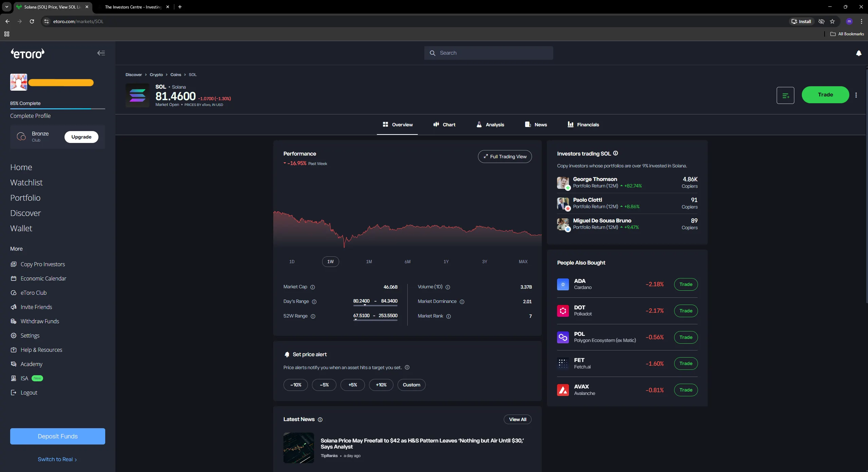Click Crypto in the breadcrumb

click(x=156, y=75)
